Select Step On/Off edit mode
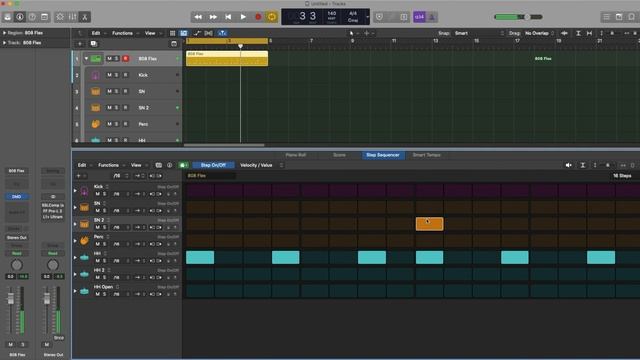This screenshot has width=640, height=360. pyautogui.click(x=213, y=165)
